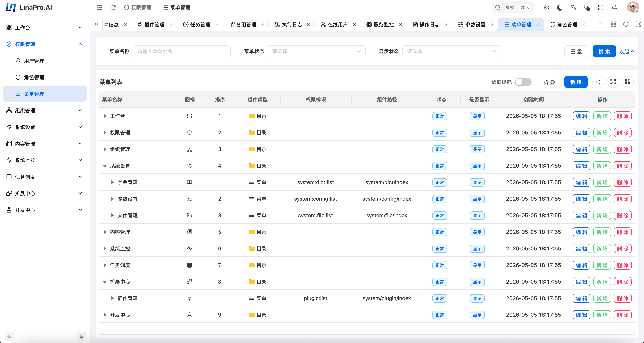The width and height of the screenshot is (644, 343).
Task: Open the timezone globe icon
Action: tap(587, 8)
